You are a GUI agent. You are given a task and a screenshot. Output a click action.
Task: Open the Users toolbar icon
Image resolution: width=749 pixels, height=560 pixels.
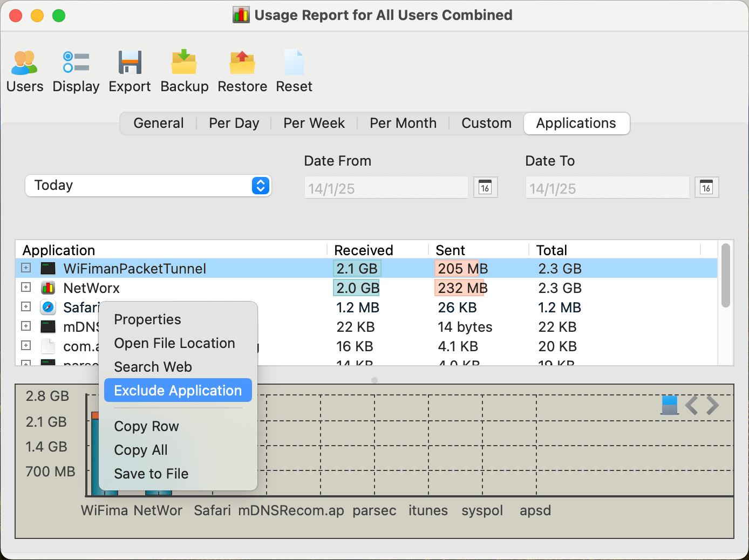click(x=25, y=63)
